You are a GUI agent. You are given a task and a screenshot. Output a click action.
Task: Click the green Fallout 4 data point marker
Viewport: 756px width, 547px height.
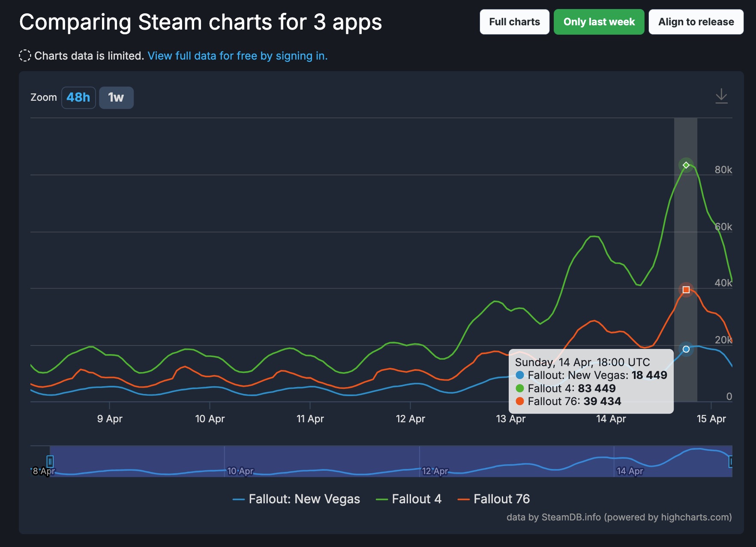686,165
